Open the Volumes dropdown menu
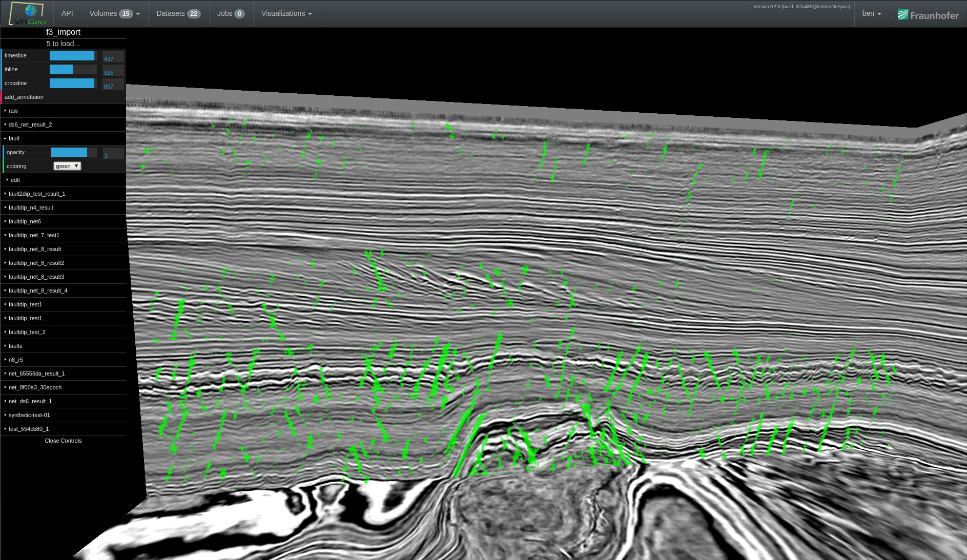 click(x=114, y=13)
